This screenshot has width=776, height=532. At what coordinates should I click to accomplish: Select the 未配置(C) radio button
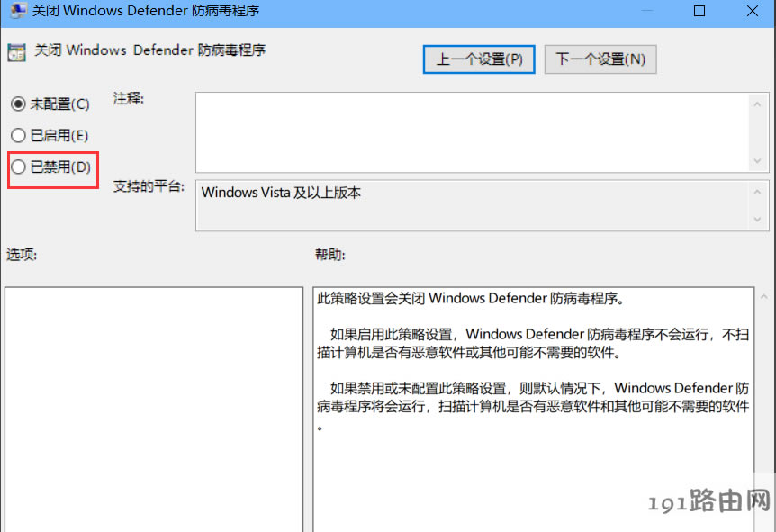coord(18,104)
